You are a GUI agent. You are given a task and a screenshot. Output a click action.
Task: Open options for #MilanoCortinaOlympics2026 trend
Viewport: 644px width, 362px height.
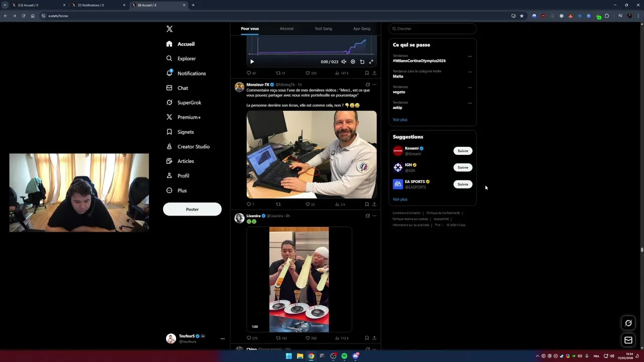coord(470,56)
